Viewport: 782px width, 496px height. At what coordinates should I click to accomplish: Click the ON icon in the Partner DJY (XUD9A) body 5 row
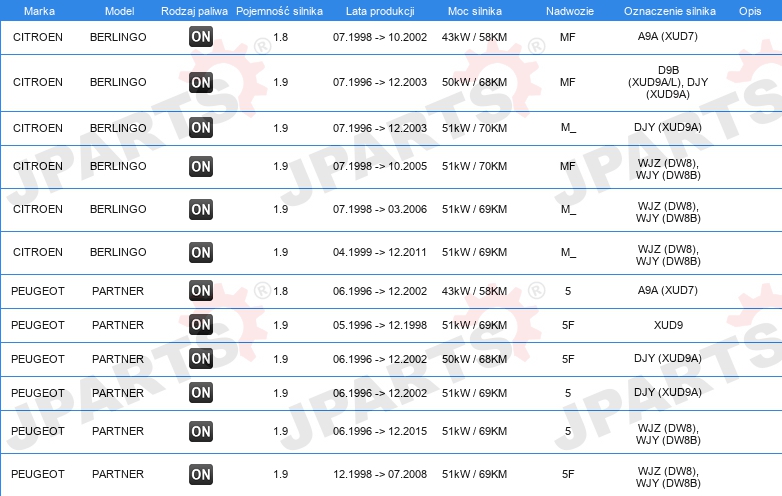click(x=201, y=393)
